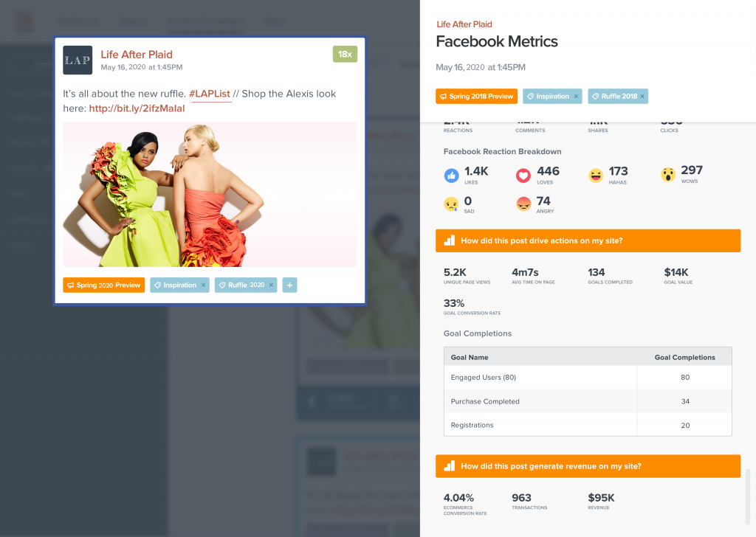Open the #LAPList hashtag link
Image resolution: width=756 pixels, height=537 pixels.
(210, 94)
